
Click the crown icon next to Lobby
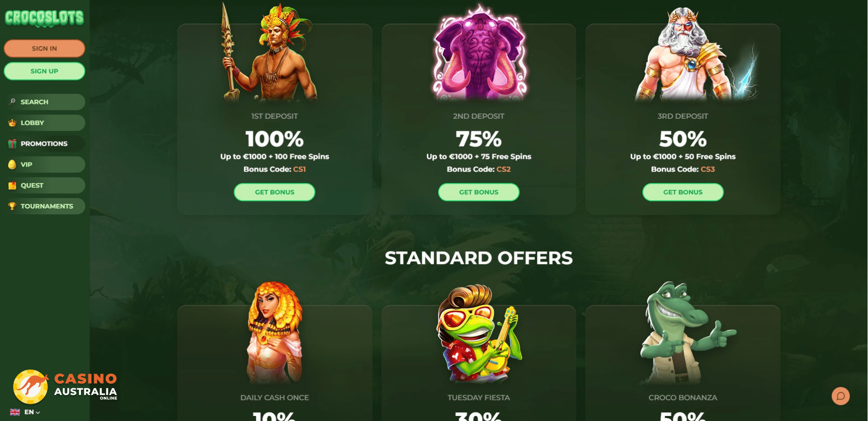tap(12, 123)
